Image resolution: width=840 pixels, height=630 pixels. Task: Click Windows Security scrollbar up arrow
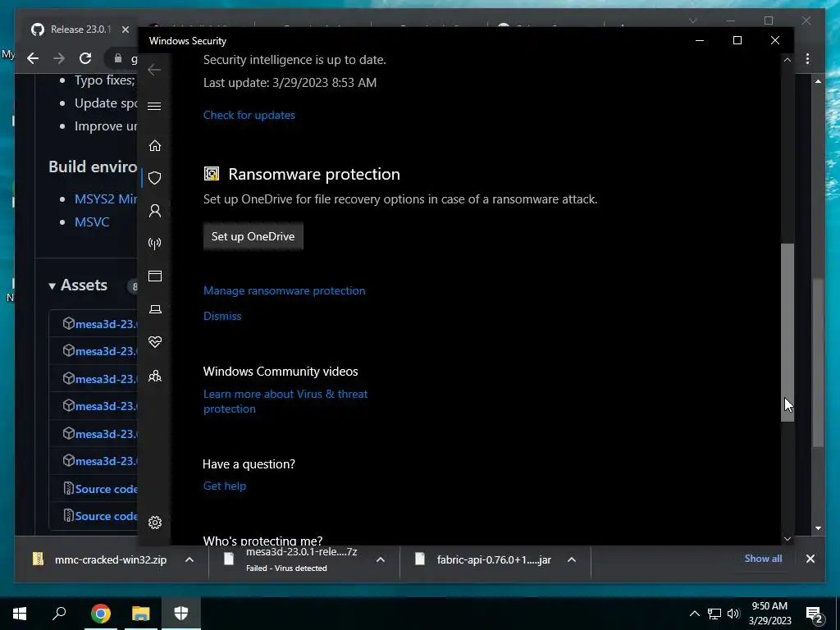[x=787, y=60]
